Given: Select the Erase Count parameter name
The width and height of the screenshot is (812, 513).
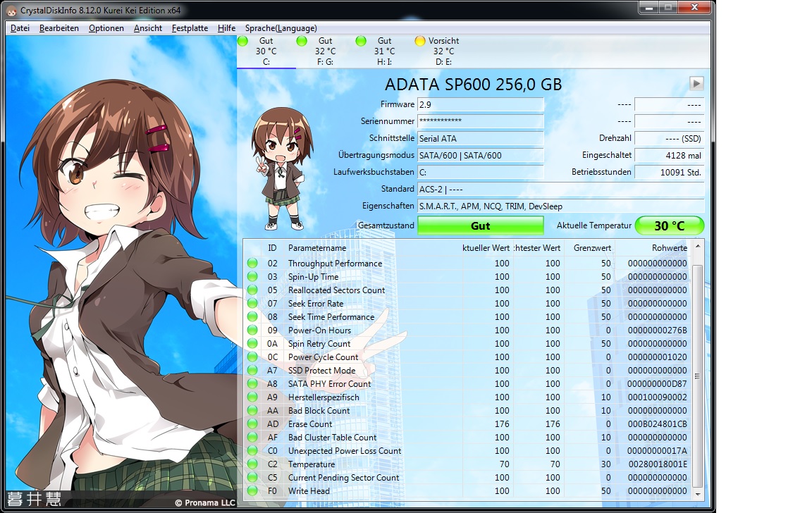Looking at the screenshot, I should 310,424.
